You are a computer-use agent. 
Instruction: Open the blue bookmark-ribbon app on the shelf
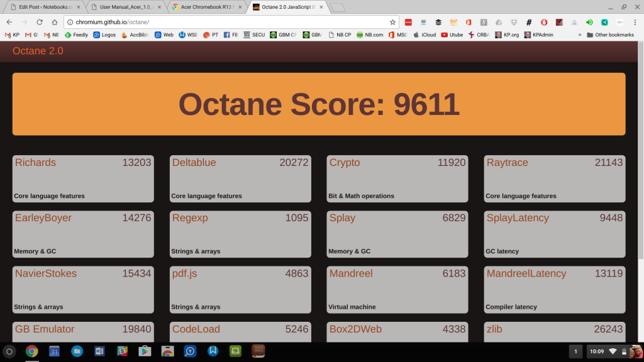click(x=213, y=351)
